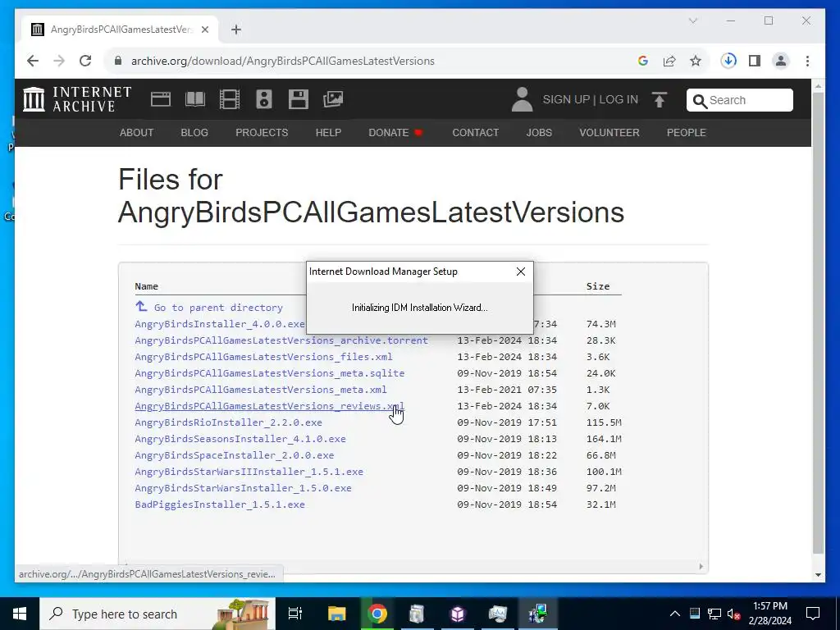Open the IDM download extension icon

click(x=728, y=61)
